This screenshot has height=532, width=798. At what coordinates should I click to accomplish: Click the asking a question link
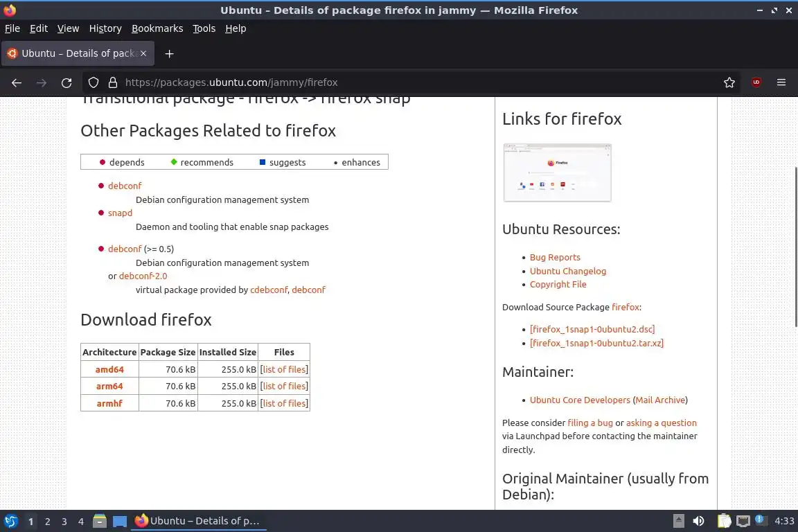661,423
